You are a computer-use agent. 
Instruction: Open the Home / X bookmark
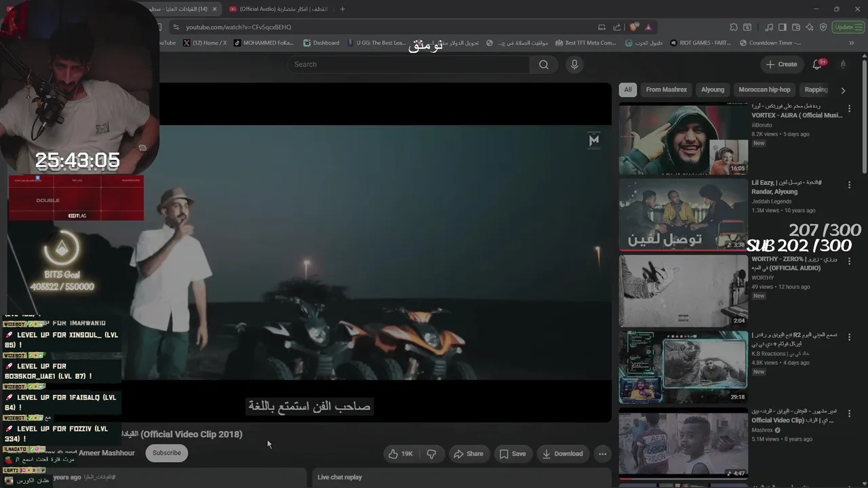[205, 43]
